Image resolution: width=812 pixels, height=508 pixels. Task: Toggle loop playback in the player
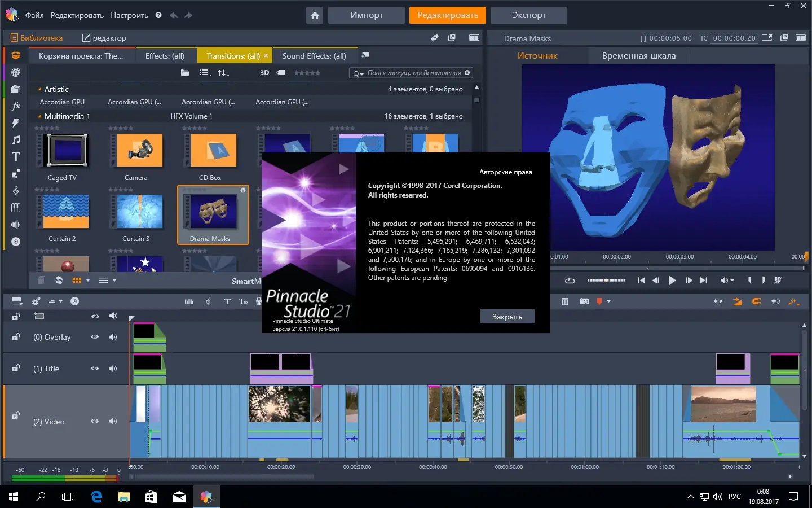click(x=570, y=281)
